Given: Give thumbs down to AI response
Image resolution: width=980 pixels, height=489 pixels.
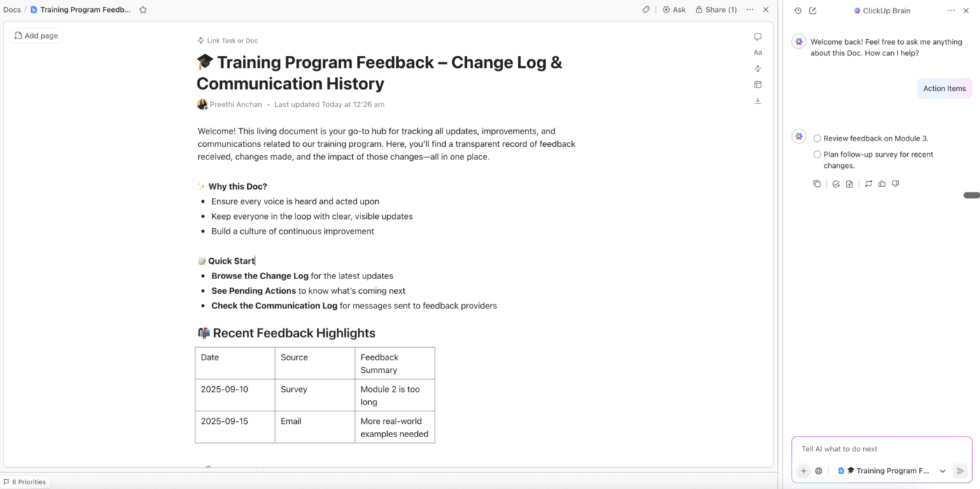Looking at the screenshot, I should tap(895, 184).
